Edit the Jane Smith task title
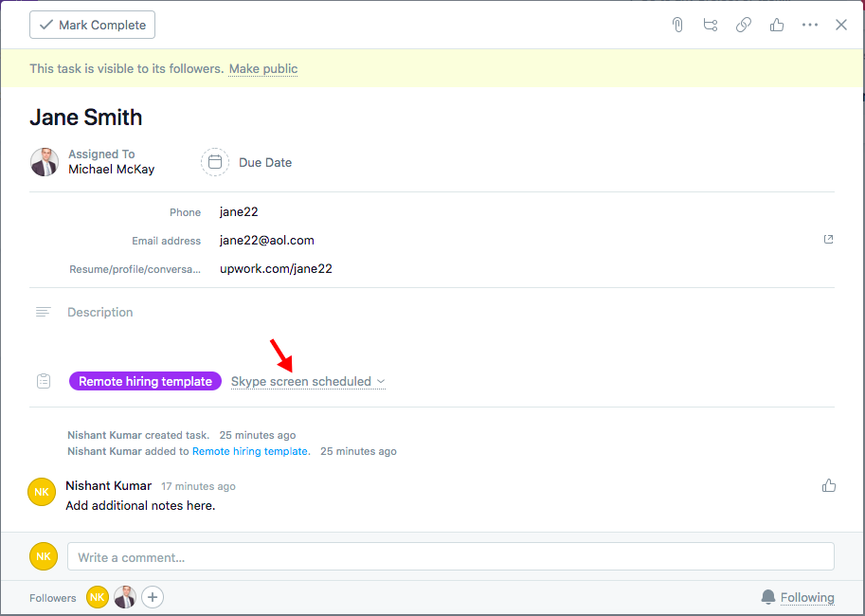The image size is (865, 616). pos(86,117)
